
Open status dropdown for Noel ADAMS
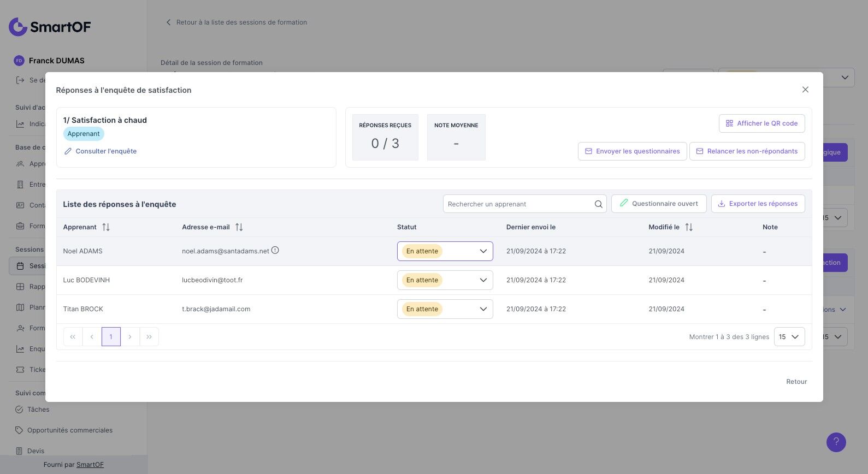pos(445,251)
